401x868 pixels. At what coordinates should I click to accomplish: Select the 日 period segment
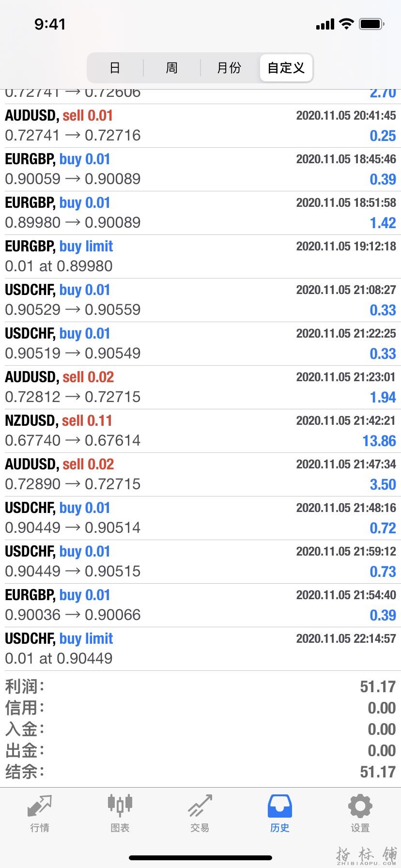coord(115,68)
